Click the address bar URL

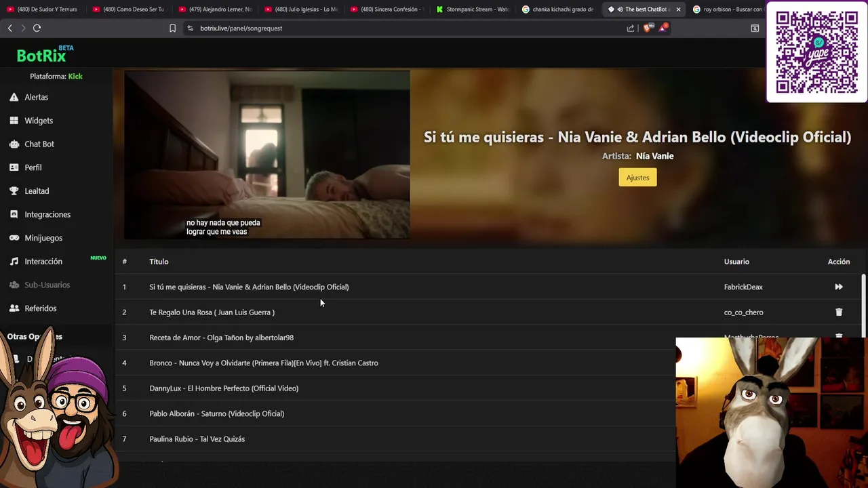pyautogui.click(x=241, y=28)
